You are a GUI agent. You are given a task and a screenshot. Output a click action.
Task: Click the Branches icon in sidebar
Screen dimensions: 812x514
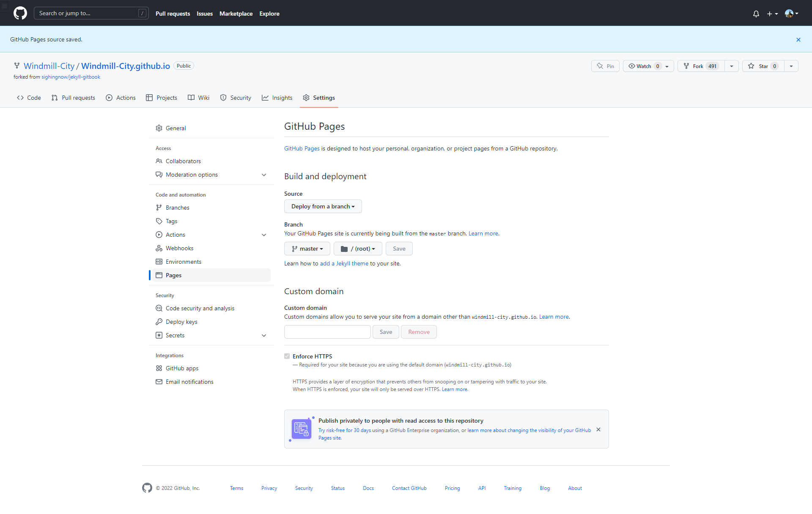pos(159,207)
